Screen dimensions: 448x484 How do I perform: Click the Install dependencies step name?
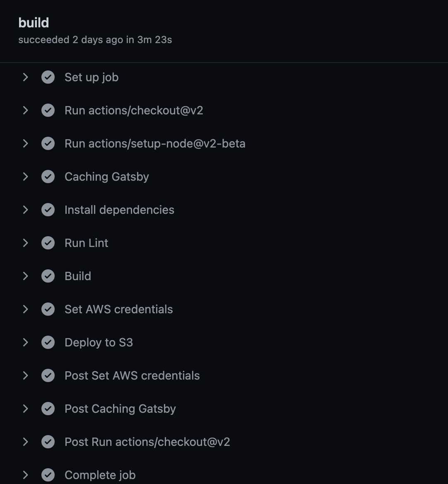coord(119,210)
